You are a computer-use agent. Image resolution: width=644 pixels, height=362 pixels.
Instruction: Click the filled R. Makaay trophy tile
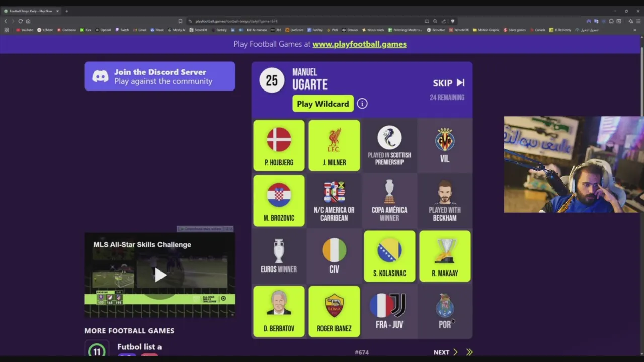tap(445, 256)
